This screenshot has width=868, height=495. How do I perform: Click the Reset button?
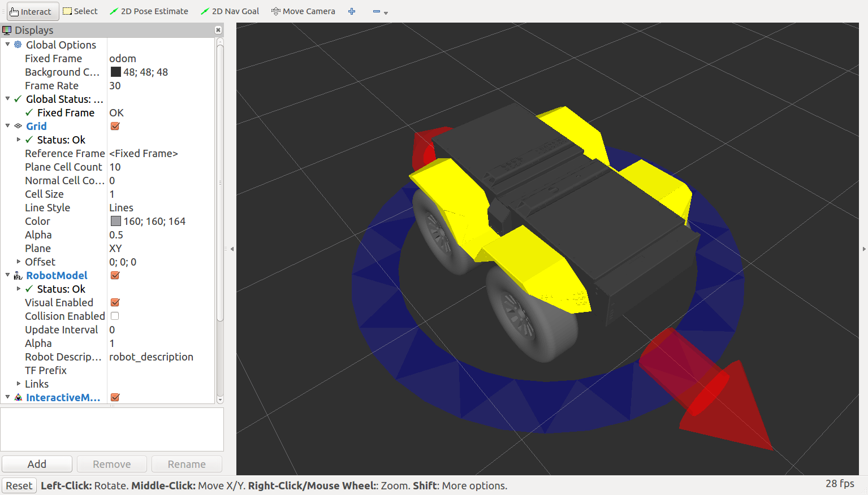coord(19,485)
